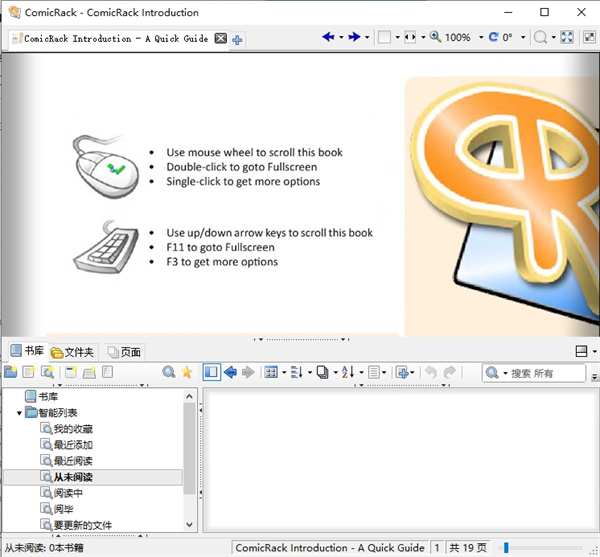The height and width of the screenshot is (557, 600).
Task: Click ComicRack Introduction title in status bar
Action: click(330, 548)
